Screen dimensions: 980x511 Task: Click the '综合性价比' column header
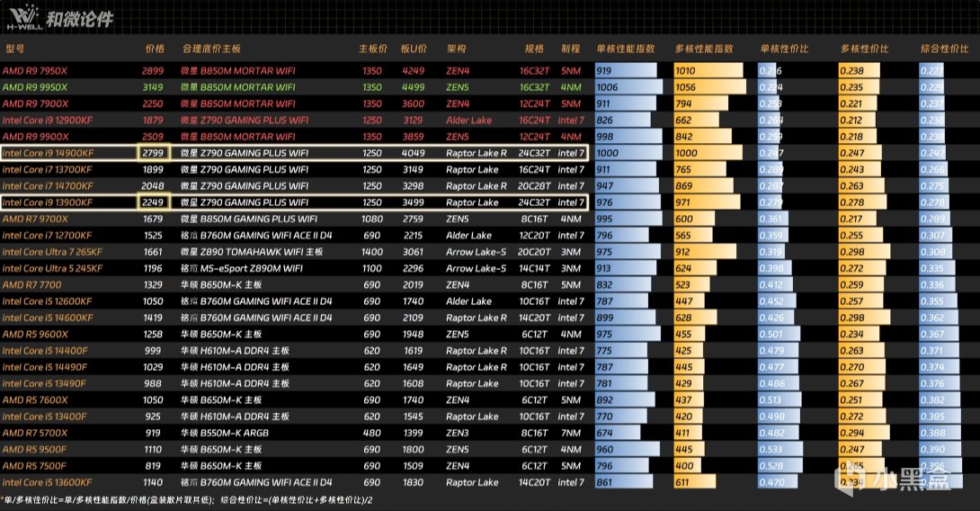click(x=944, y=49)
